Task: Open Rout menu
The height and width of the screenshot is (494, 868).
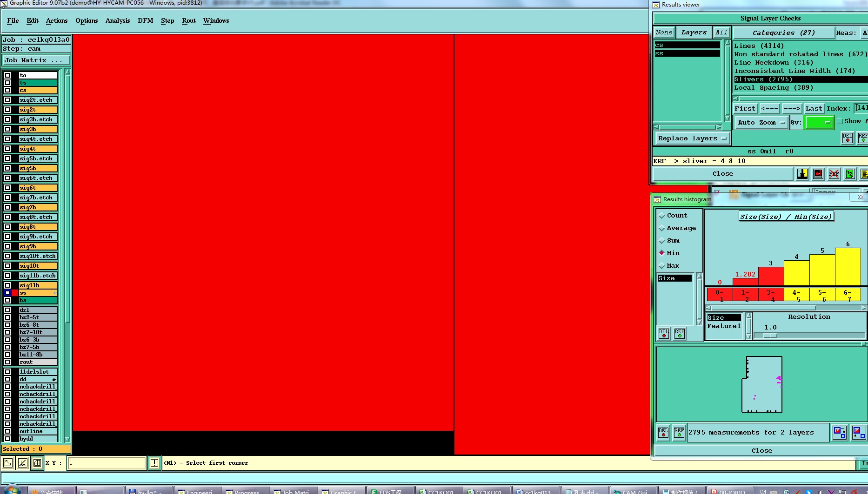Action: pos(189,21)
